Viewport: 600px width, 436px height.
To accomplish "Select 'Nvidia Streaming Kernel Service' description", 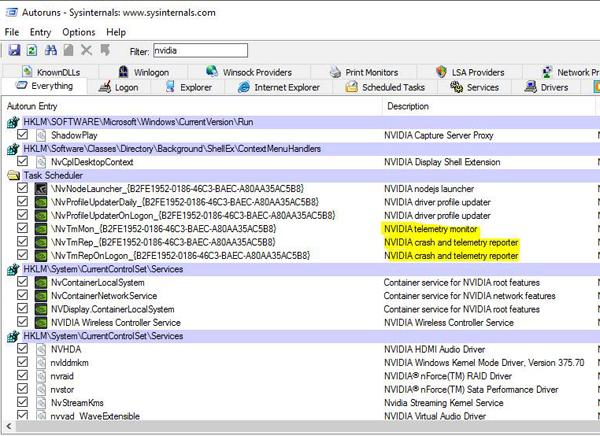I will [x=443, y=403].
